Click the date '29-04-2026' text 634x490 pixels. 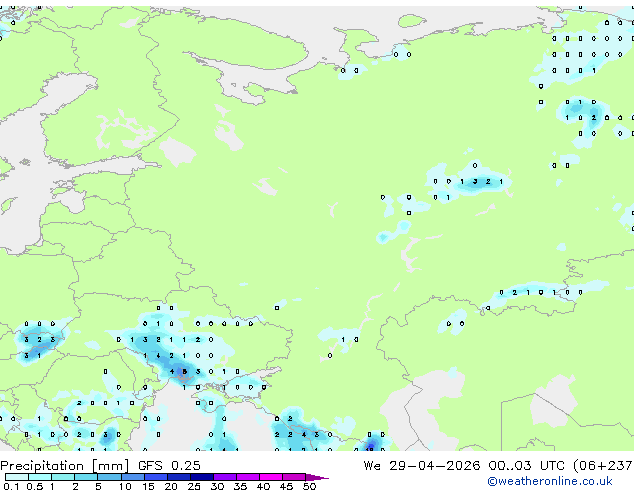[435, 465]
